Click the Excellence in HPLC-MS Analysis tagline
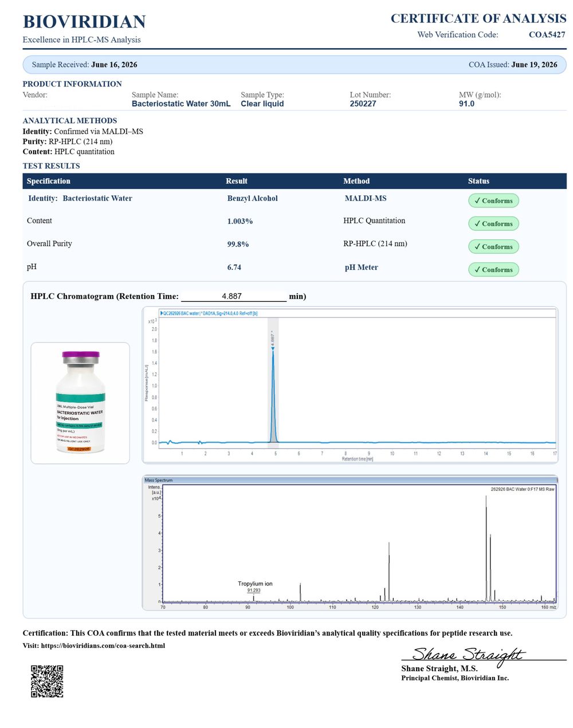Screen dimensions: 573x728 [82, 40]
